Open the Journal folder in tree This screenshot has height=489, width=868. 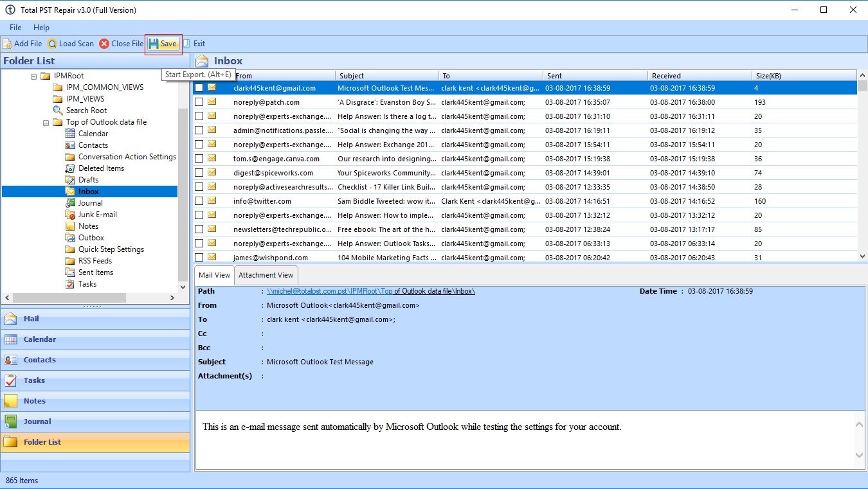coord(91,203)
